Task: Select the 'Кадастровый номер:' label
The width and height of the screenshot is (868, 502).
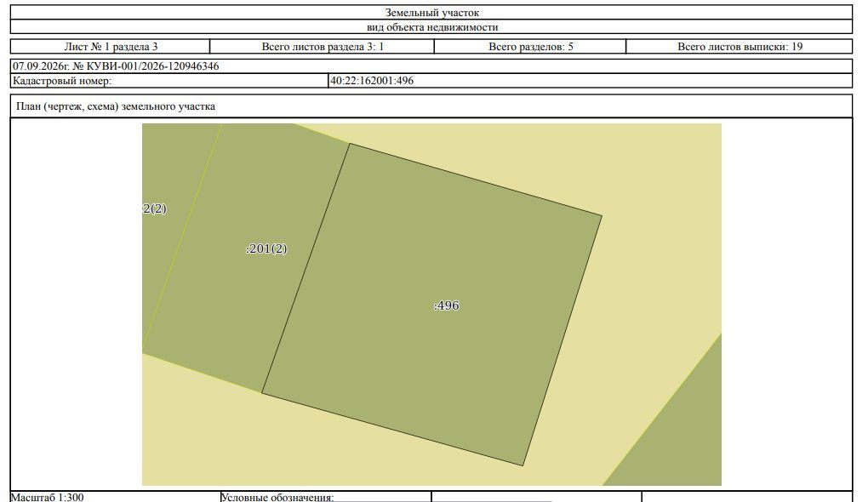Action: (62, 81)
